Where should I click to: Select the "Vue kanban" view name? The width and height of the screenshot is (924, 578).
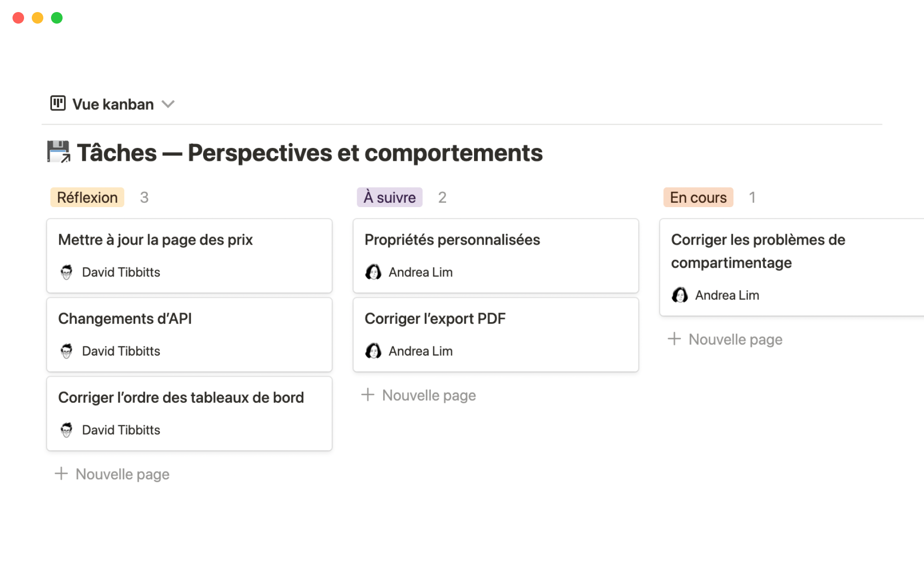[112, 104]
